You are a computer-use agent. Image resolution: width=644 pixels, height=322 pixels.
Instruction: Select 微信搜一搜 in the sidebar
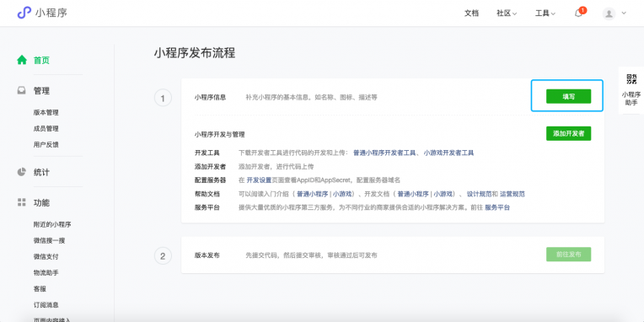click(49, 241)
